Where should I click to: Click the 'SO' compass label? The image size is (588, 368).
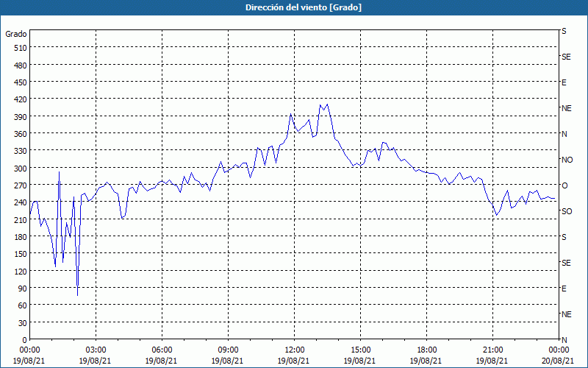pos(567,211)
